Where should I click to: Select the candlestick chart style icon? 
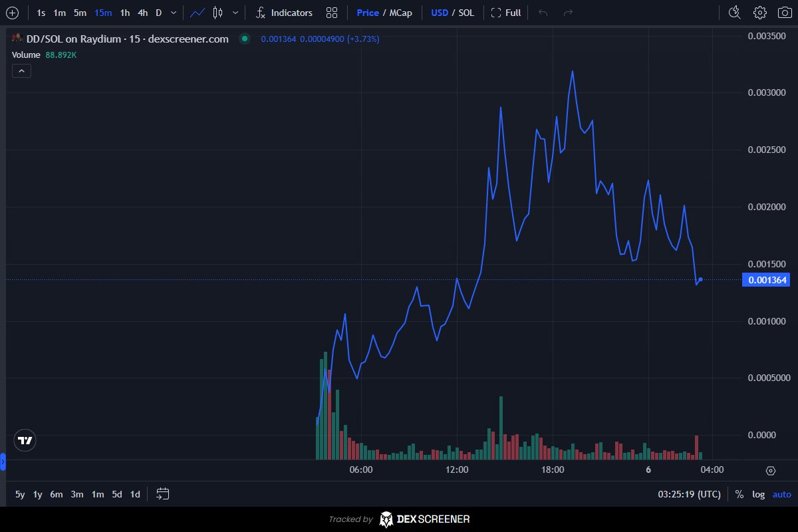[218, 13]
